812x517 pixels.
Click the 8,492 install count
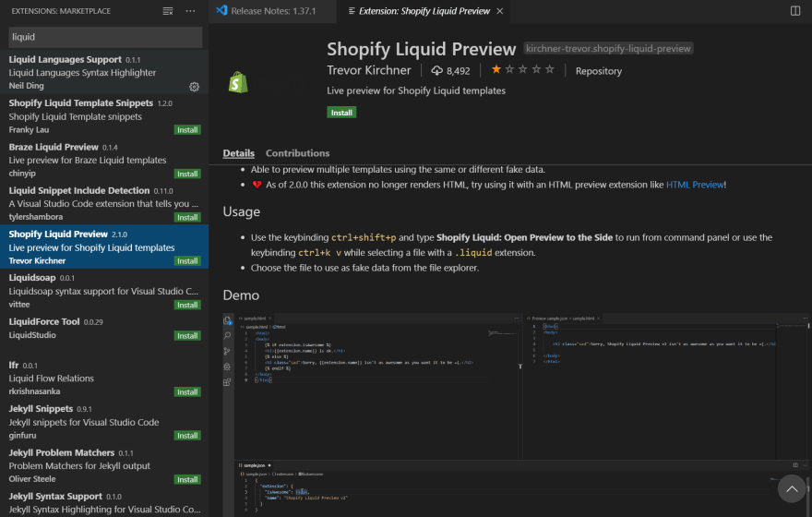click(x=459, y=71)
